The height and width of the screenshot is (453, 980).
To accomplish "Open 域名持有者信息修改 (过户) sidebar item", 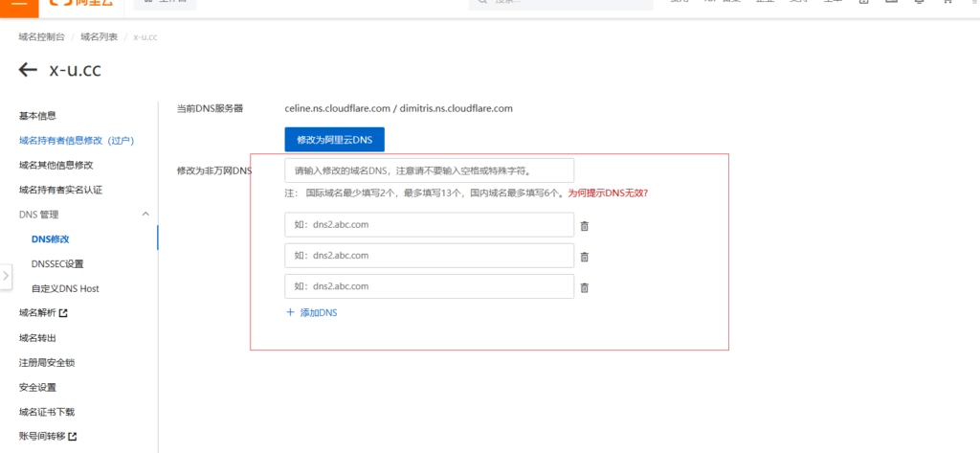I will pyautogui.click(x=77, y=140).
